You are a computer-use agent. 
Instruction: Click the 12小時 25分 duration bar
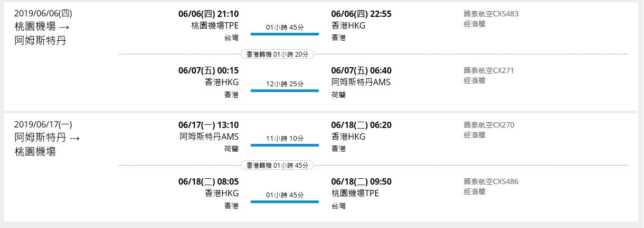pyautogui.click(x=285, y=90)
